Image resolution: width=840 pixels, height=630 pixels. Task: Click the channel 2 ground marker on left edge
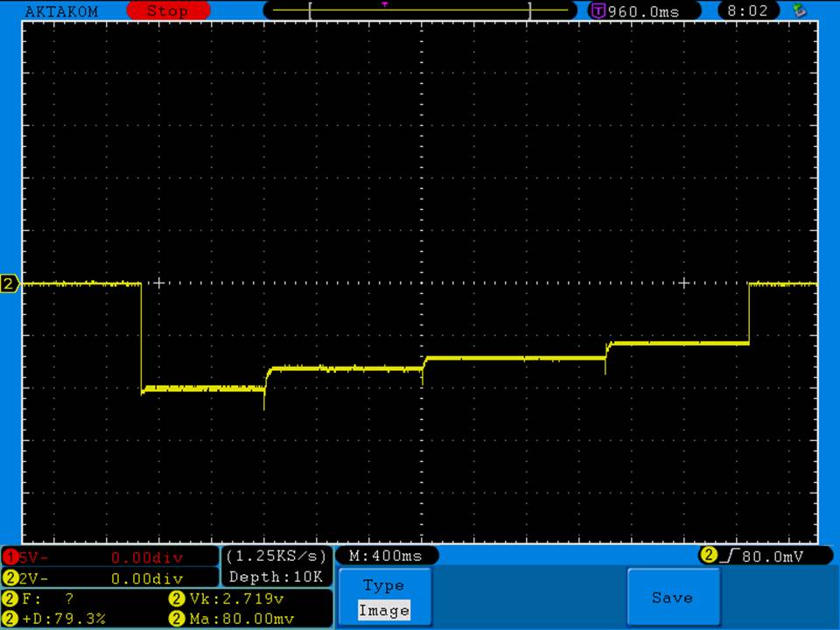10,283
